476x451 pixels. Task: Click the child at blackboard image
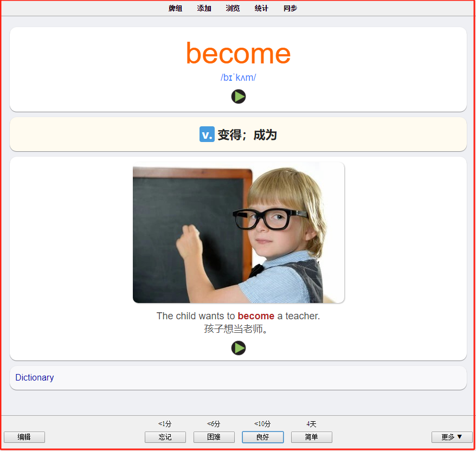[239, 233]
